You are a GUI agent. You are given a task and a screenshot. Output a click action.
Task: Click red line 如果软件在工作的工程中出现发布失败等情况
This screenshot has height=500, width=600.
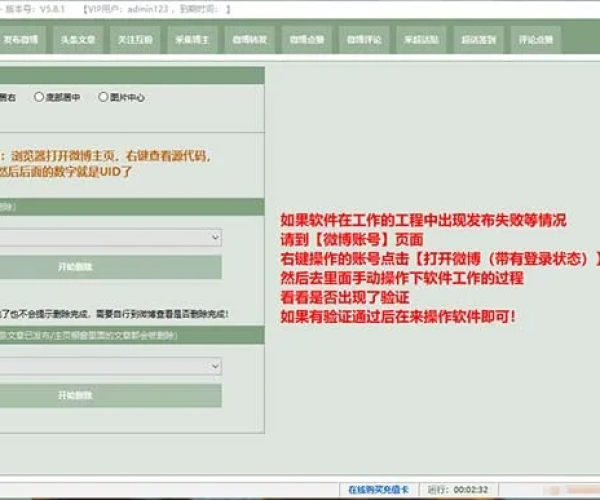point(423,220)
